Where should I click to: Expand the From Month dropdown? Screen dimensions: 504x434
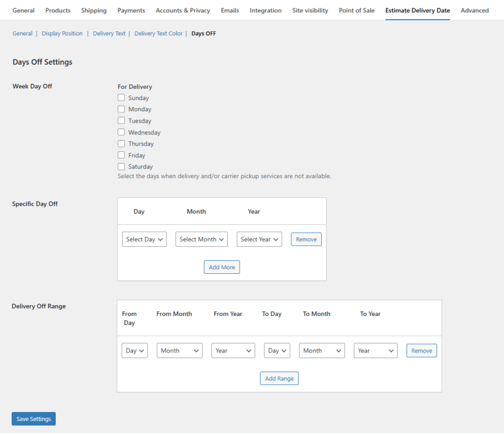pos(179,350)
